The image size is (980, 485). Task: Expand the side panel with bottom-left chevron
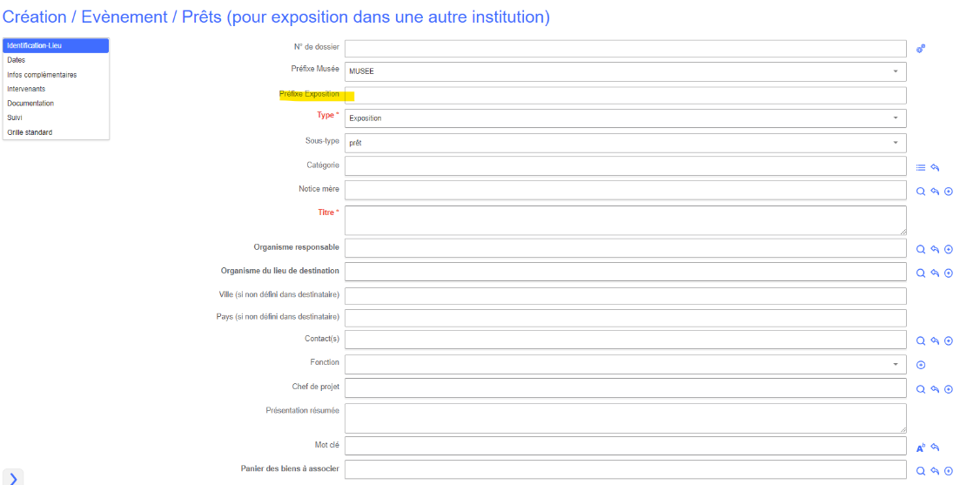coord(13,477)
